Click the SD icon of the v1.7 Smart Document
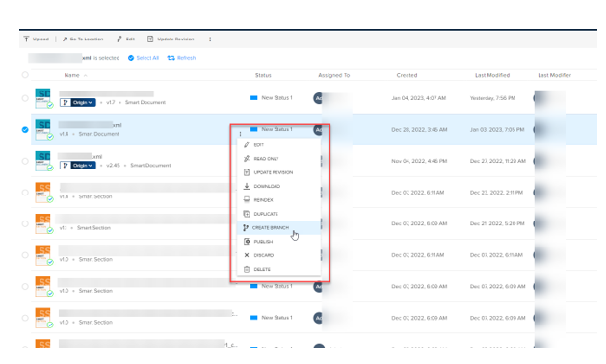Viewport: 606px width, 364px height. click(43, 98)
